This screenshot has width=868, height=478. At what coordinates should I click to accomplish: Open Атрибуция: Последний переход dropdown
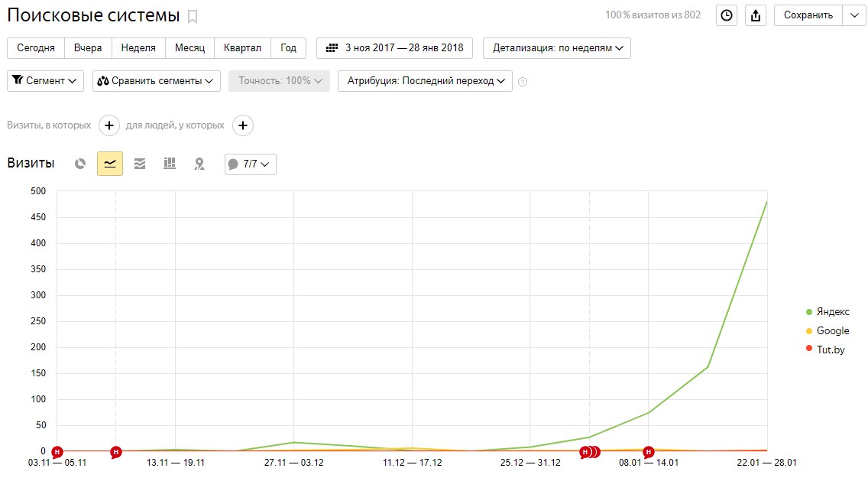(x=425, y=81)
